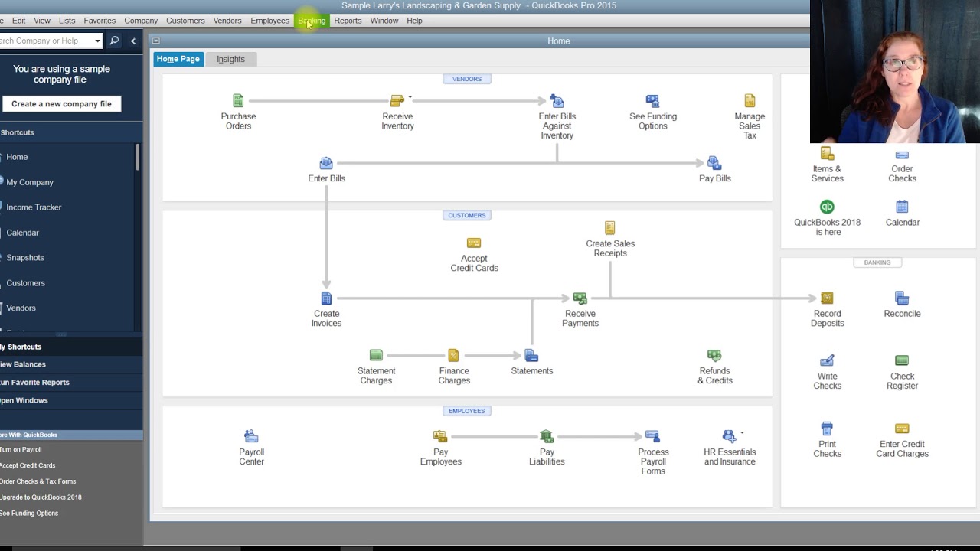
Task: Click the shortcuts list scrollbar
Action: pos(138,157)
